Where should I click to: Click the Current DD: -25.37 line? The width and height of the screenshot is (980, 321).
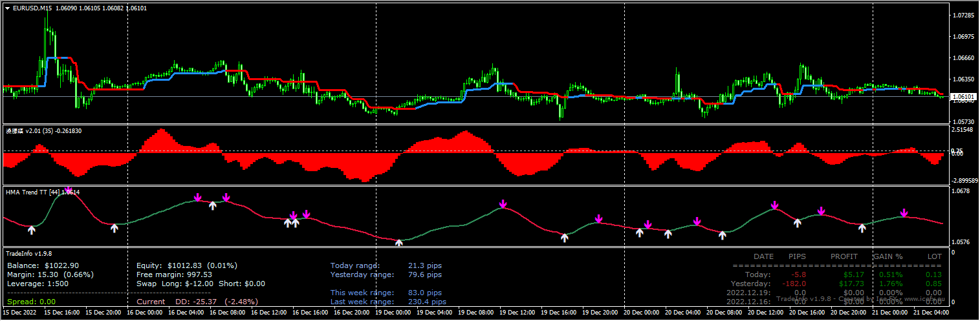pyautogui.click(x=197, y=302)
